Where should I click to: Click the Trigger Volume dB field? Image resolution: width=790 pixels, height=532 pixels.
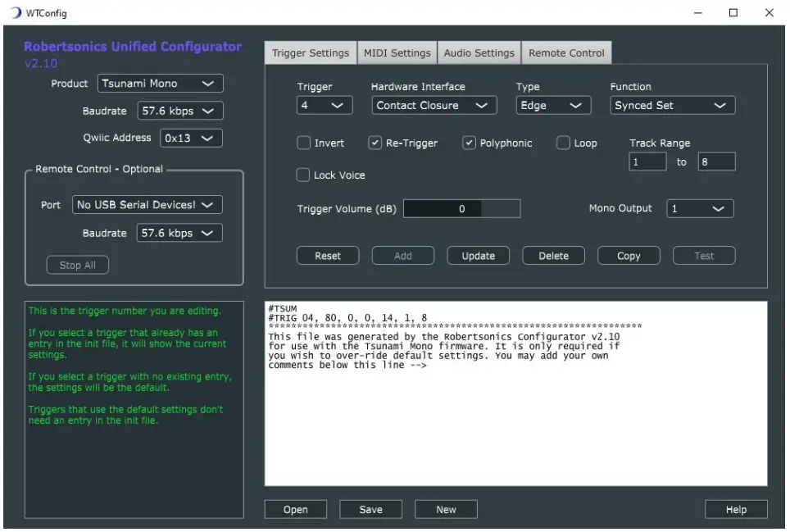pyautogui.click(x=461, y=209)
